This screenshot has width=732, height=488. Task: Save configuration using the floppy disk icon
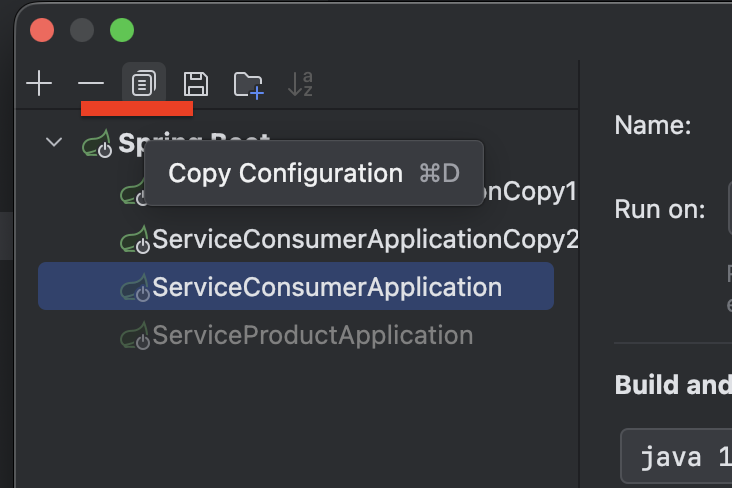pos(196,84)
